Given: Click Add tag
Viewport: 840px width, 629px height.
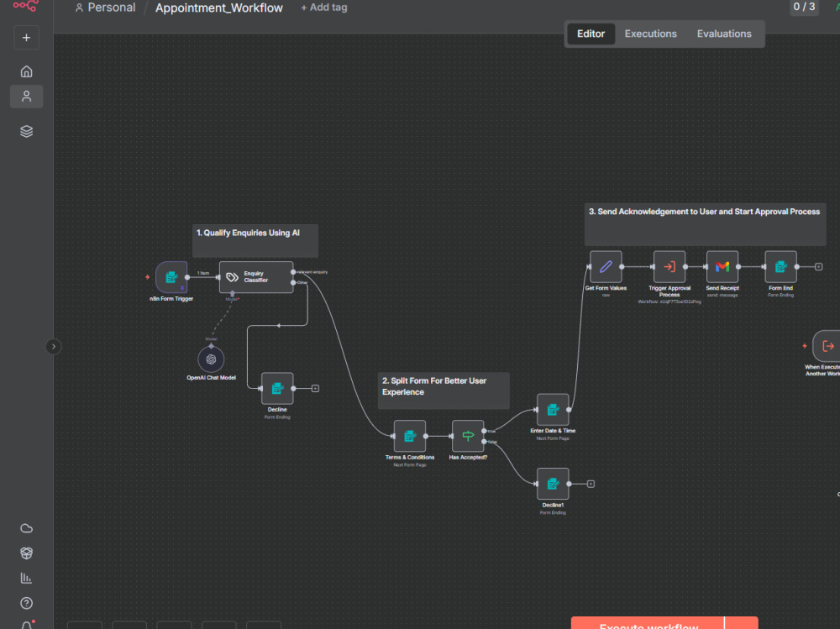Looking at the screenshot, I should click(x=324, y=8).
